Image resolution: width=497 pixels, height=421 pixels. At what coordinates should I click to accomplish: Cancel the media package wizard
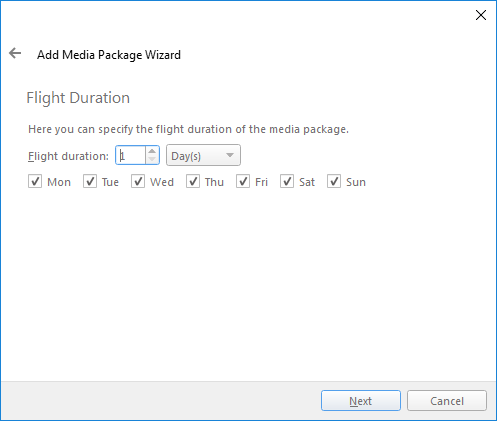coord(447,401)
